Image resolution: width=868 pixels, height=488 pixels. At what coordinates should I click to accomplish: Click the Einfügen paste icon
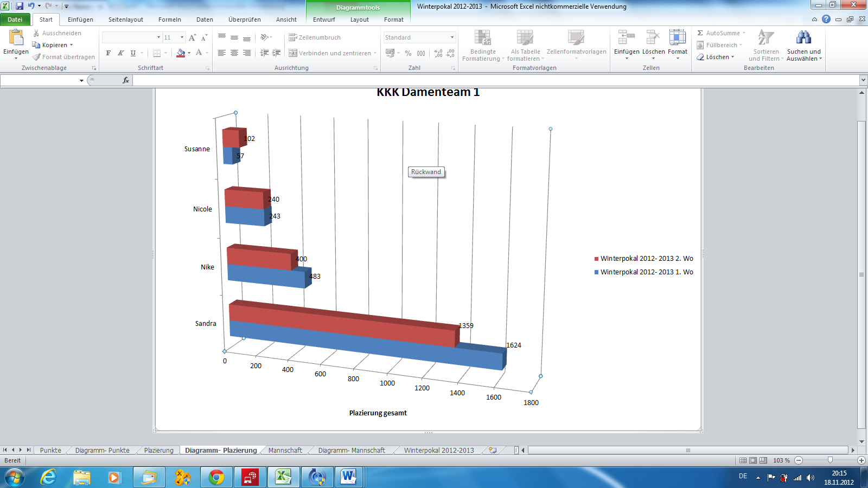[x=16, y=37]
